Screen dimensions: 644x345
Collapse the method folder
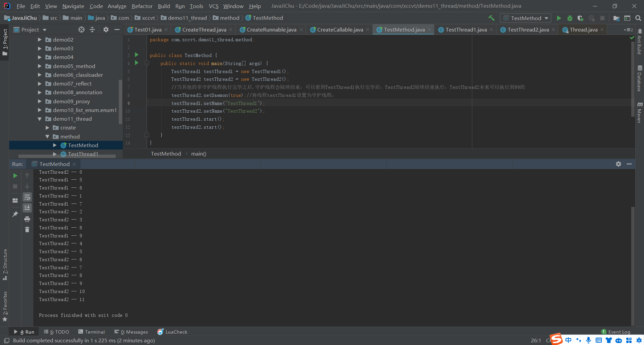click(x=47, y=136)
